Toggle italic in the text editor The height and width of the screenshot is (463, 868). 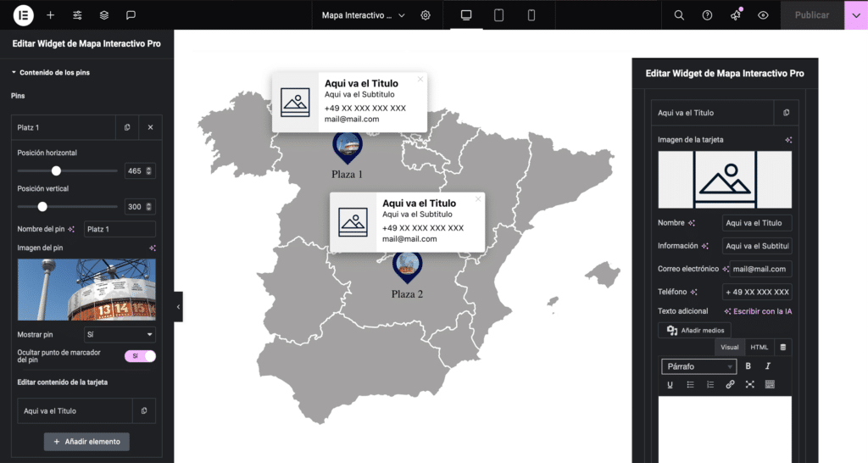(768, 366)
